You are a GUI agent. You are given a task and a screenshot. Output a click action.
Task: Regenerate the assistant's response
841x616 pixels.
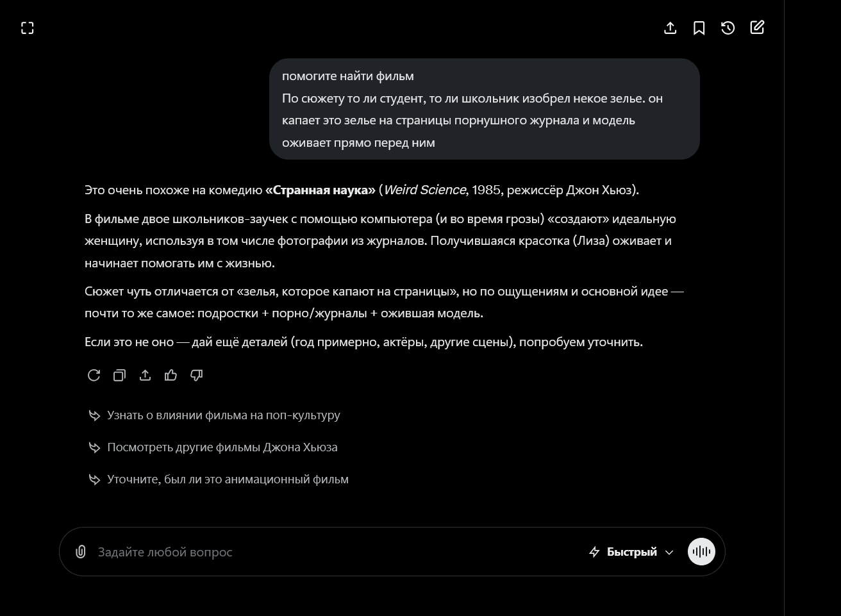click(94, 375)
